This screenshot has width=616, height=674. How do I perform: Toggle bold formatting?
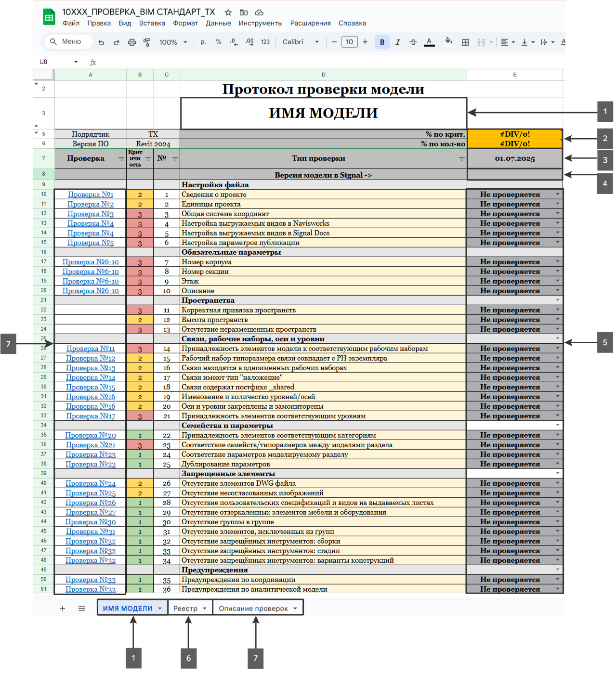pyautogui.click(x=382, y=42)
